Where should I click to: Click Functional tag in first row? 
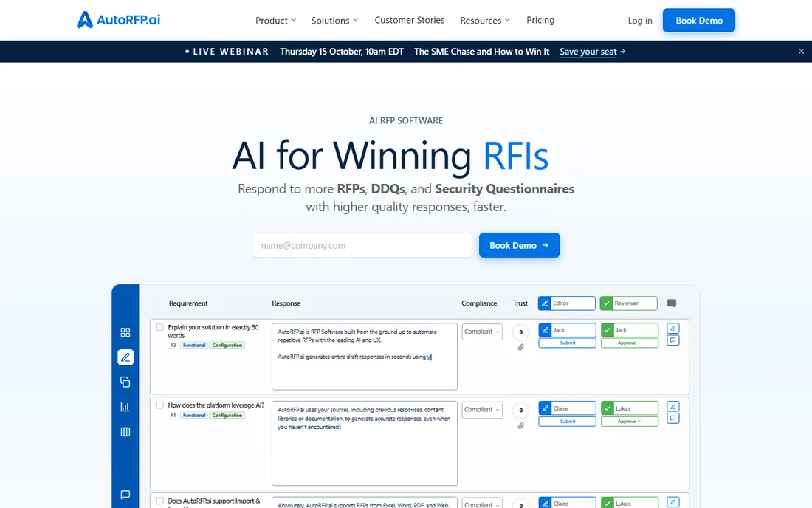(x=194, y=345)
